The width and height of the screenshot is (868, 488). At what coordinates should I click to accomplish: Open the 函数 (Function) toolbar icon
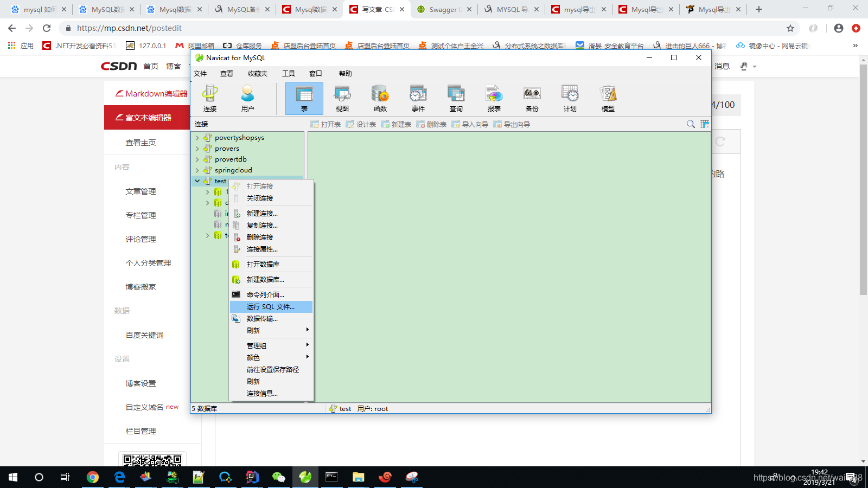(380, 98)
